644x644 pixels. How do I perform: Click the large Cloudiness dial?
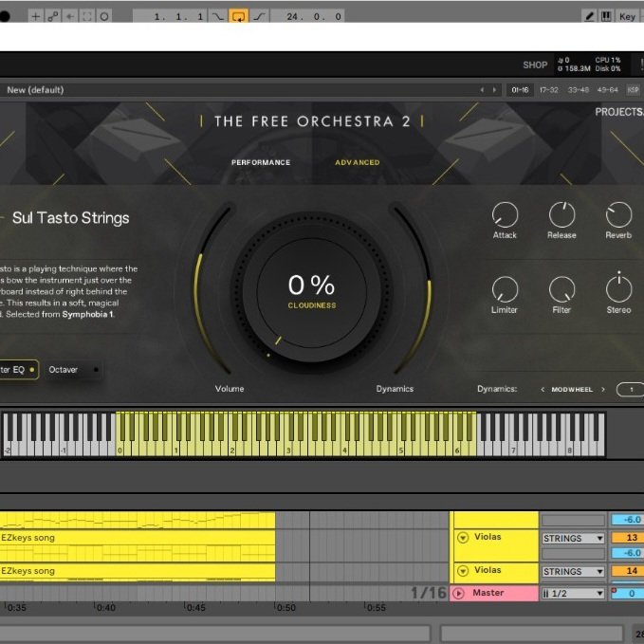pos(312,293)
